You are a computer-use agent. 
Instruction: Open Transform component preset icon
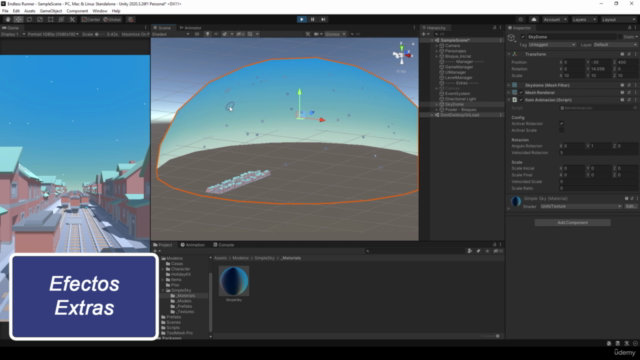629,54
